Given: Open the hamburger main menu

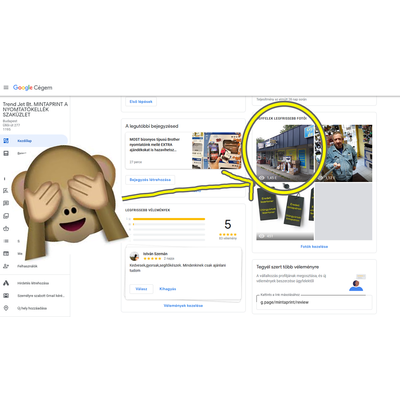Looking at the screenshot, I should pos(6,88).
